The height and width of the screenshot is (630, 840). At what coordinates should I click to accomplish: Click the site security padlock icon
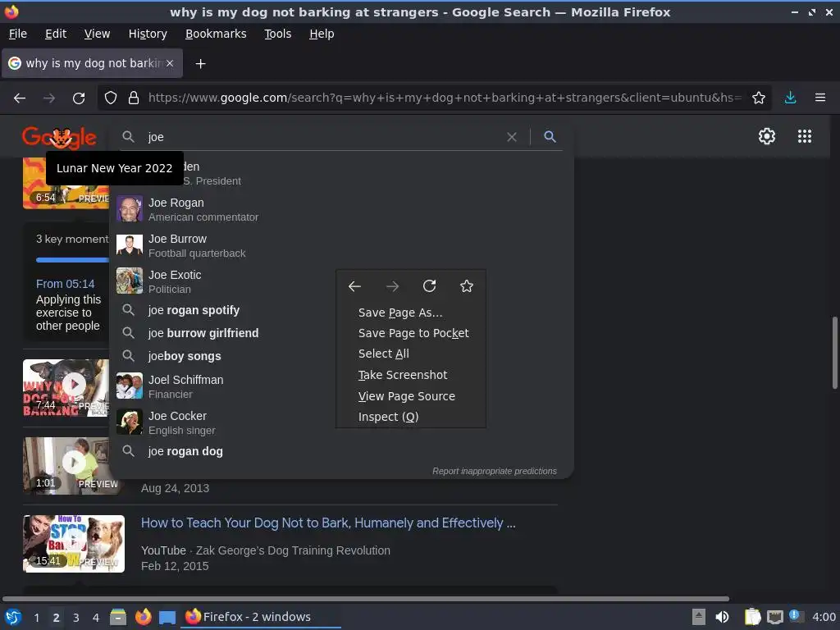(x=134, y=98)
